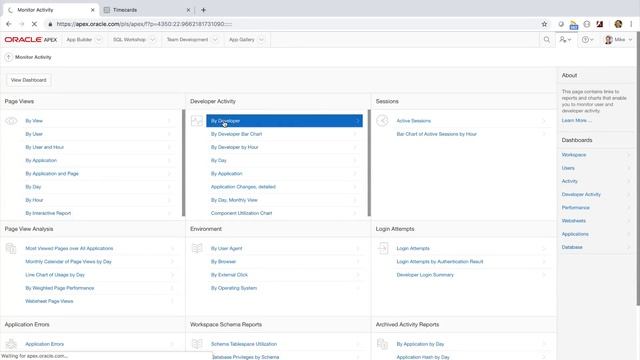Click the site padlock icon
Screen dimensions: 640x360
point(50,24)
